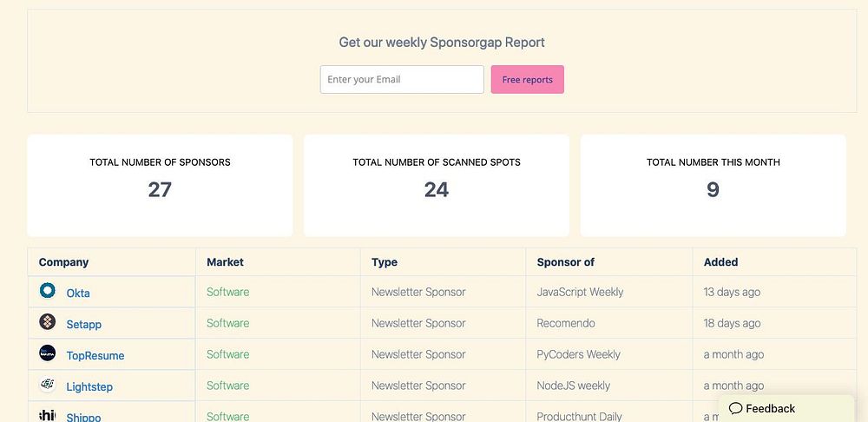Click the Sponsor of column header
Viewport: 868px width, 422px height.
click(566, 262)
